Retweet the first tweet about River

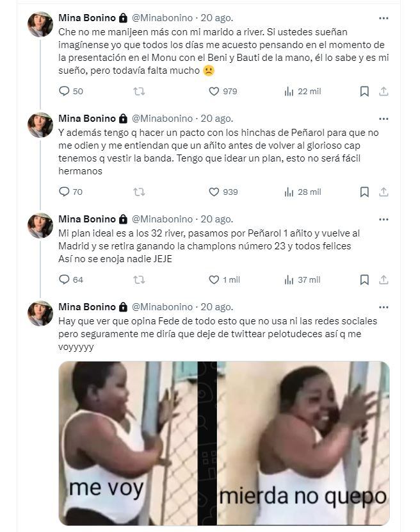click(138, 92)
